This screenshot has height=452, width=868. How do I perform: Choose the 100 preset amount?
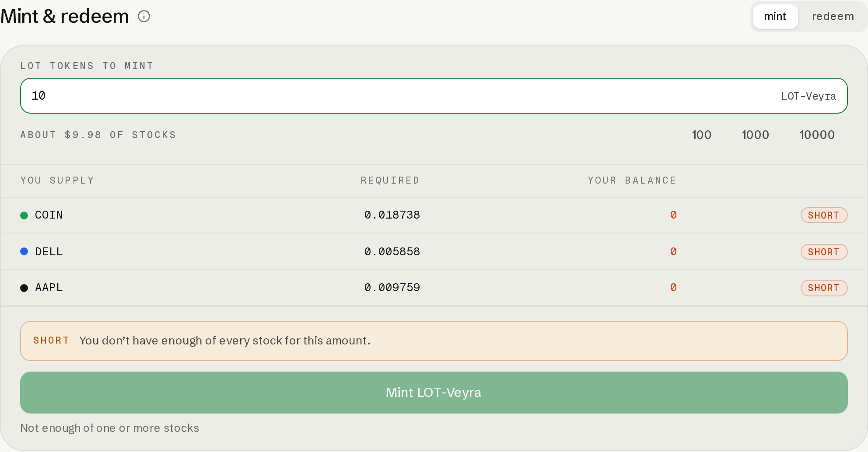point(702,135)
